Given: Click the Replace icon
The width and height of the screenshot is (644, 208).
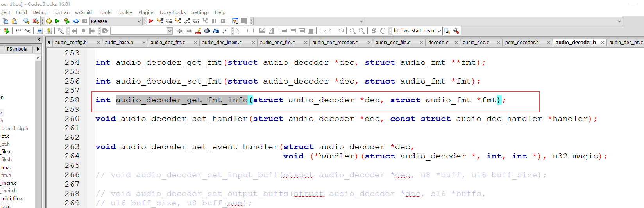Looking at the screenshot, I should click(36, 21).
